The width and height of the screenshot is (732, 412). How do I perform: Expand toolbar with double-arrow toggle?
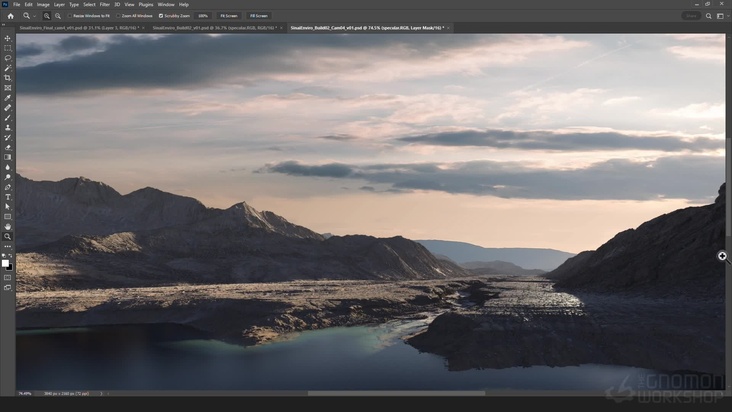[x=4, y=26]
